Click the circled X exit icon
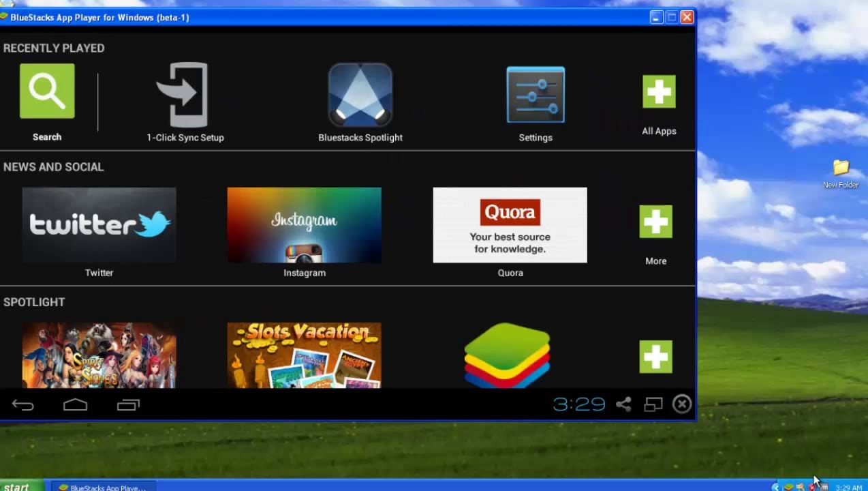This screenshot has width=868, height=491. [682, 404]
